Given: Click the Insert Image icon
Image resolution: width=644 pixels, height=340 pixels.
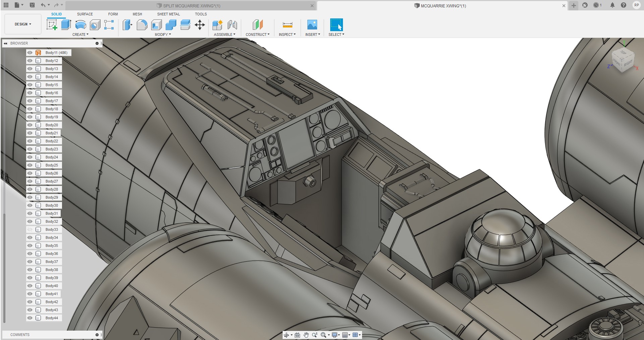Looking at the screenshot, I should [312, 25].
